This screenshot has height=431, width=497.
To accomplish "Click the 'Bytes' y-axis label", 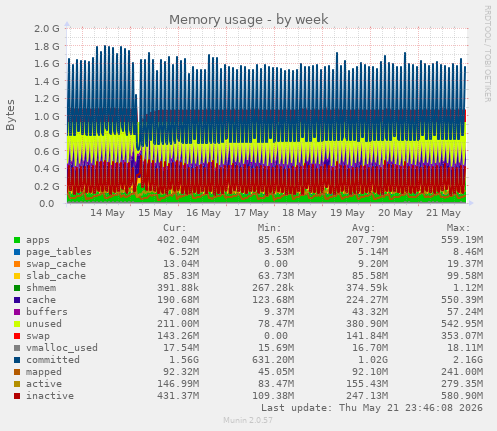I will 10,115.
